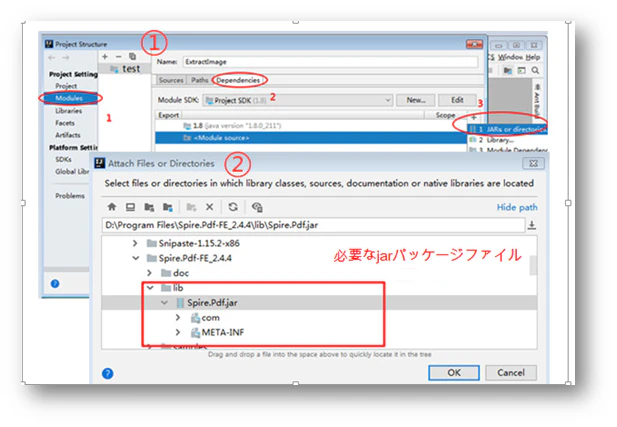This screenshot has height=427, width=617.
Task: Select the <Module source> row
Action: click(x=311, y=138)
